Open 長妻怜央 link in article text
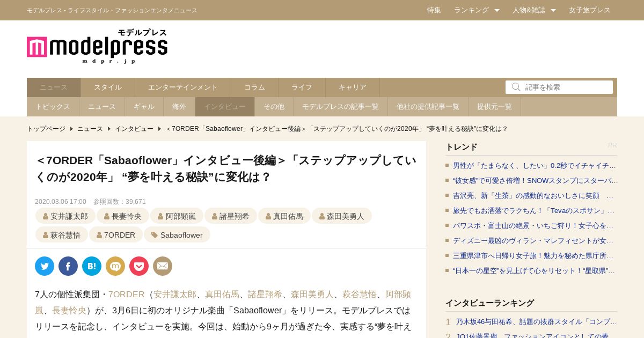The height and width of the screenshot is (338, 644). 69,310
